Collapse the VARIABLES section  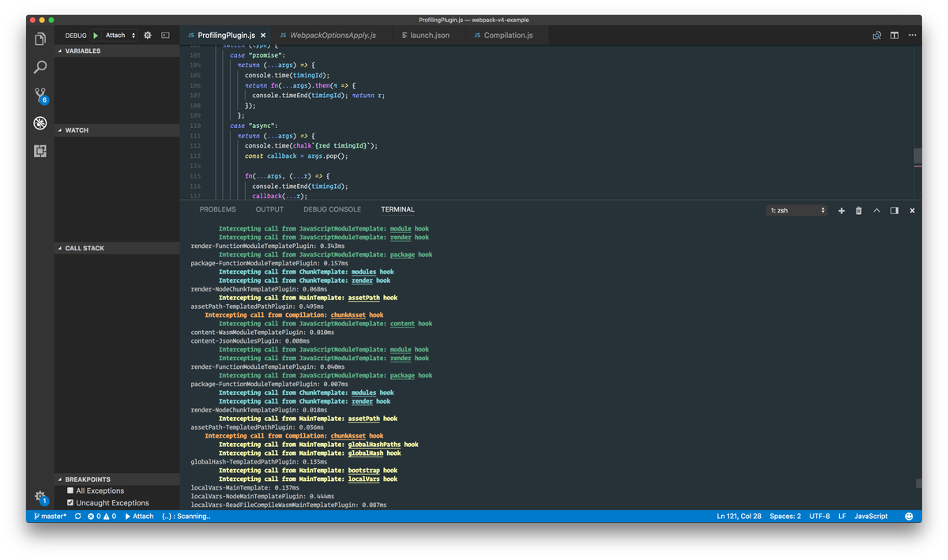click(x=117, y=51)
